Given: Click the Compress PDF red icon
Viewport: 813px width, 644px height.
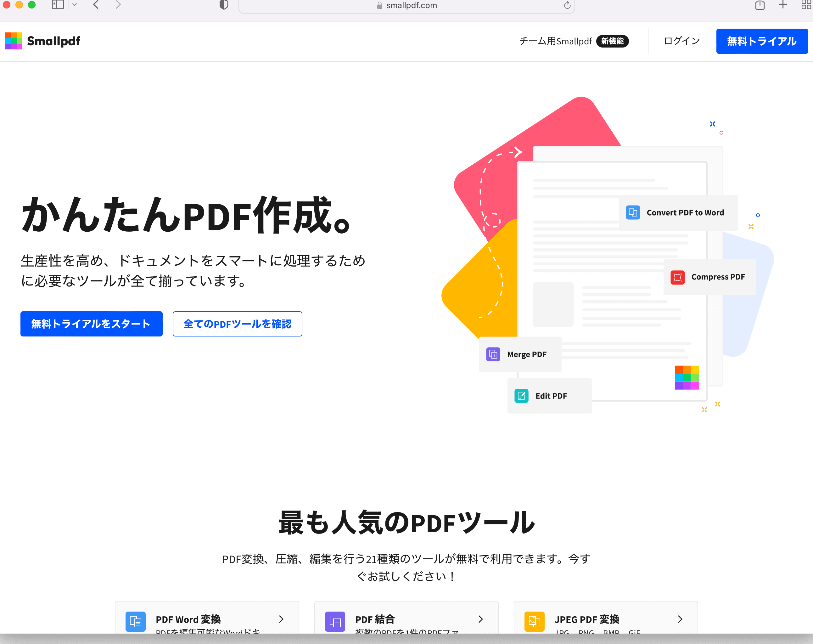Looking at the screenshot, I should 677,277.
